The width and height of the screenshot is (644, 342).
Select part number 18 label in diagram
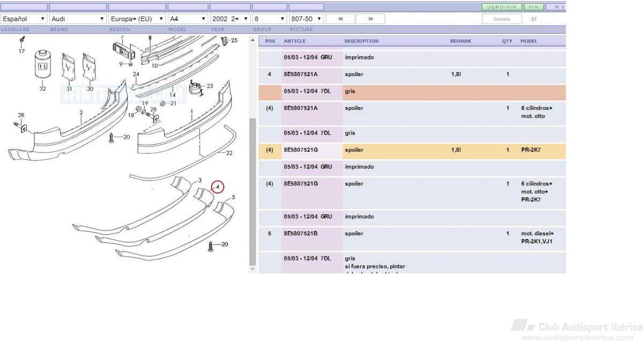click(x=131, y=115)
